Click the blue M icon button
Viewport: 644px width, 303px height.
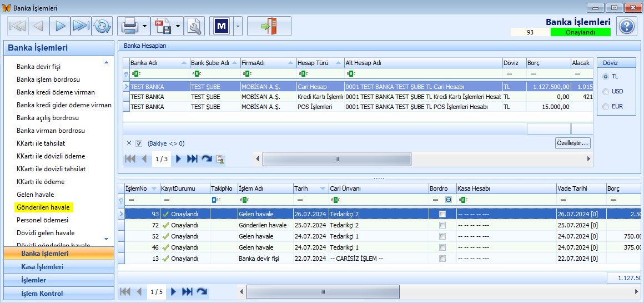tap(222, 27)
